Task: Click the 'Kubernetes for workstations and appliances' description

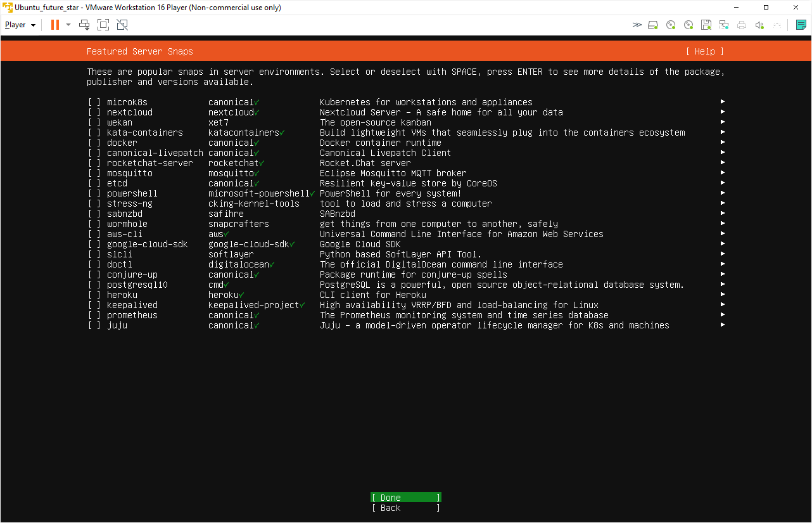Action: (426, 102)
